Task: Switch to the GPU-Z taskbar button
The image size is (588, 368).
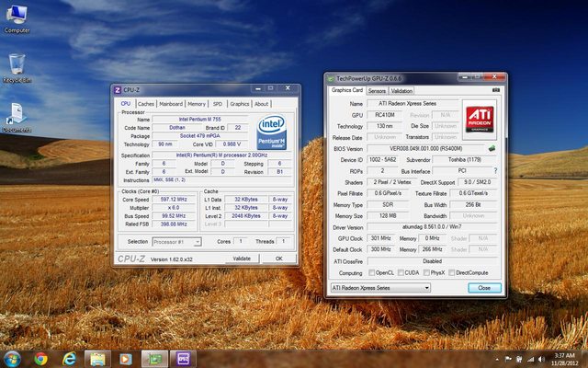Action: [x=154, y=359]
